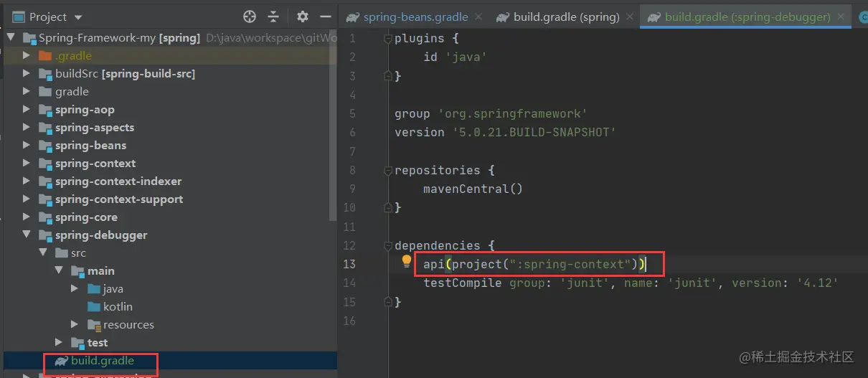Expand the test folder
Screen dimensions: 868x378
click(x=60, y=342)
